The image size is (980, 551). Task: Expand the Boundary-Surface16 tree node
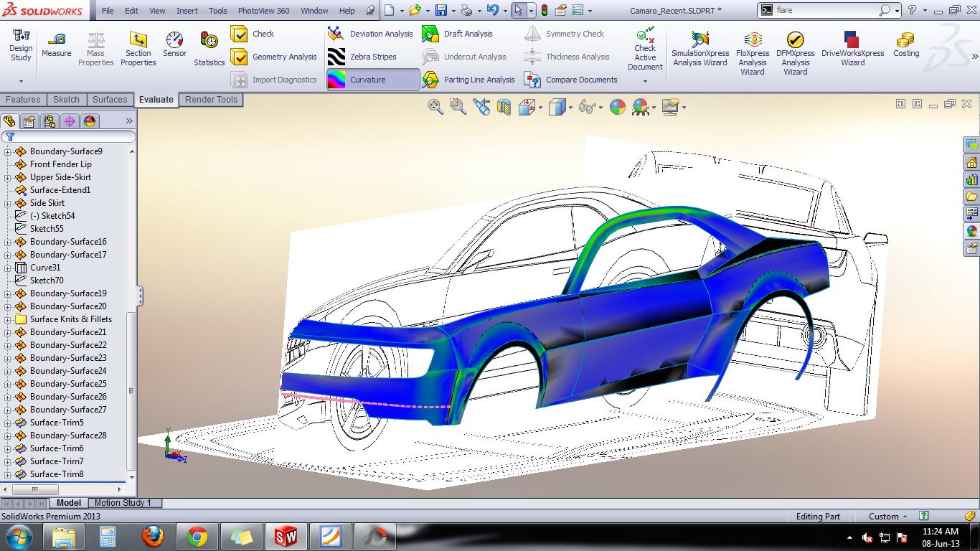point(8,242)
